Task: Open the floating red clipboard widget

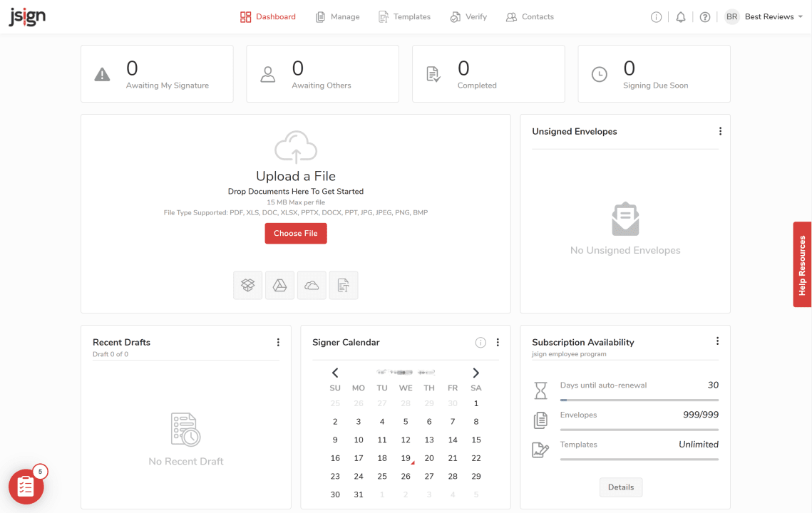Action: 26,486
